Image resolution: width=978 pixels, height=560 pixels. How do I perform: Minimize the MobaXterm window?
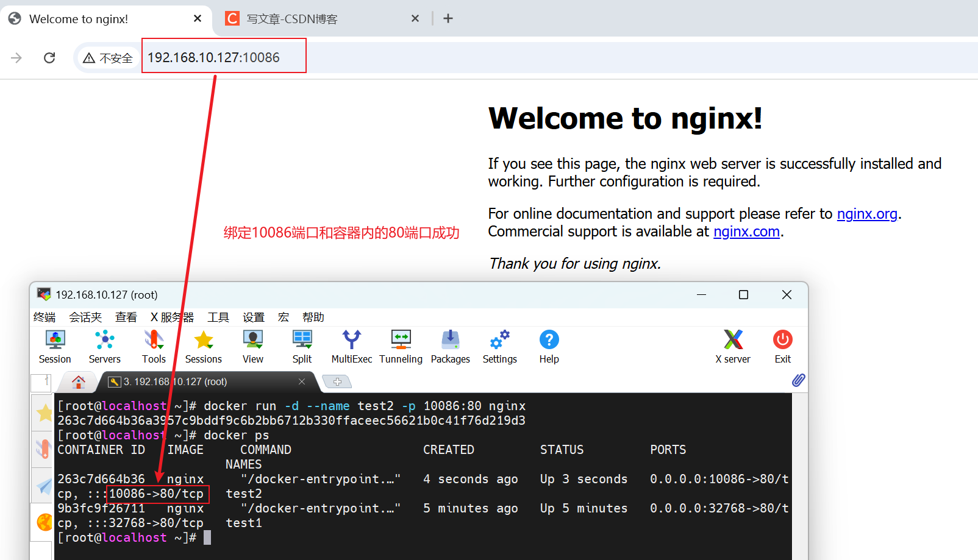coord(702,294)
